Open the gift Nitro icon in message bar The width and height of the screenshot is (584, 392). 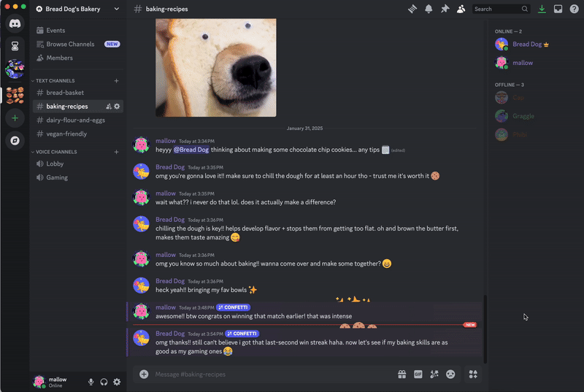coord(402,374)
